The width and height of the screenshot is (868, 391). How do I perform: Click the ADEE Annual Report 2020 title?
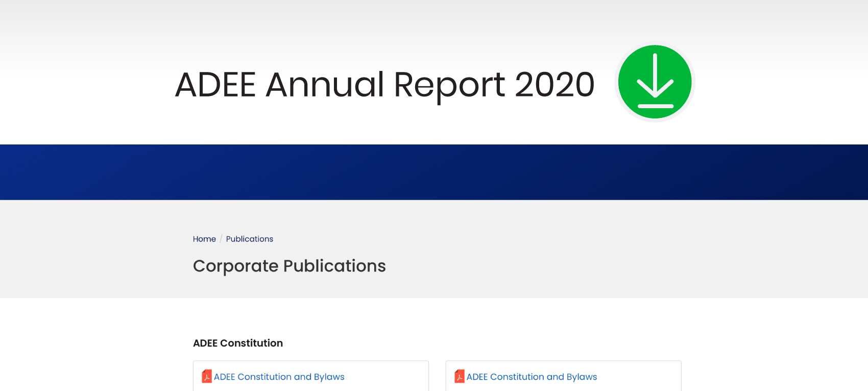click(x=384, y=84)
